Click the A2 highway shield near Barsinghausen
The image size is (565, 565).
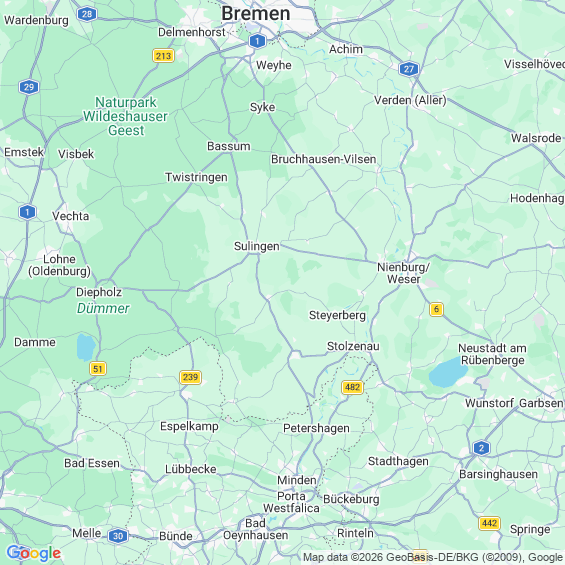pos(481,448)
